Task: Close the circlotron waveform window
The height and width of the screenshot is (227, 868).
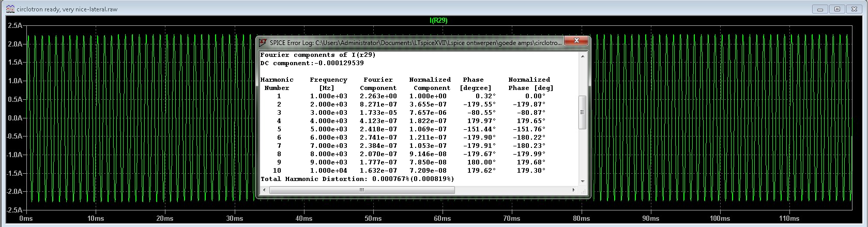Action: pos(855,9)
